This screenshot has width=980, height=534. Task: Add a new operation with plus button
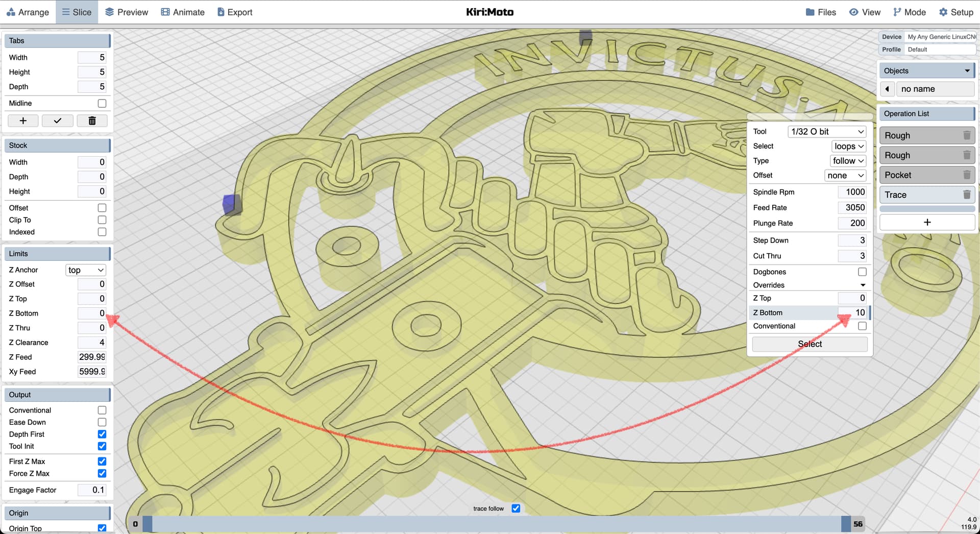(x=927, y=222)
